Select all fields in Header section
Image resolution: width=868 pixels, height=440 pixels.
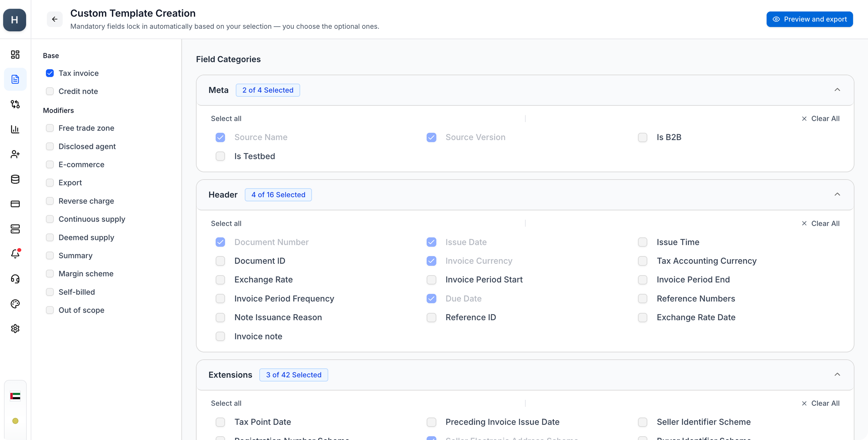226,223
